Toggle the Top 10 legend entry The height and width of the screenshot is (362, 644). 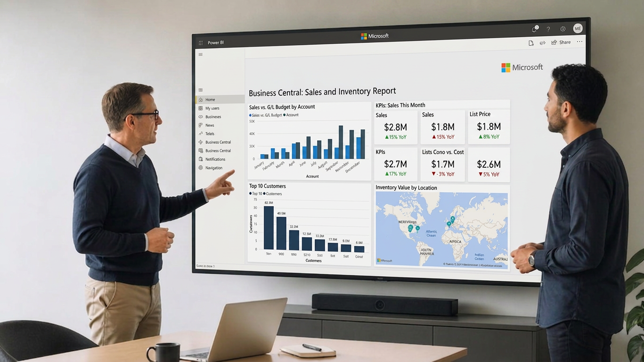click(256, 194)
